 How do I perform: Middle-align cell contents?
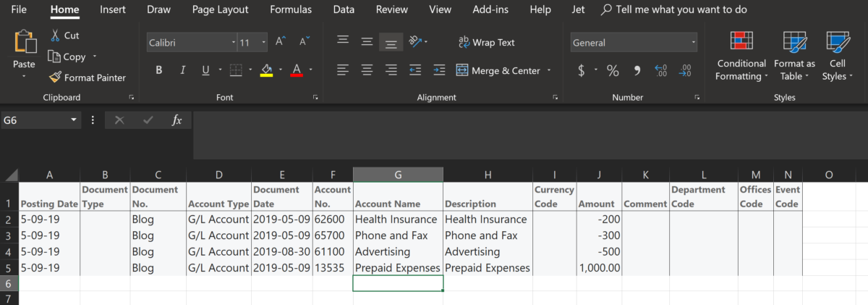367,42
